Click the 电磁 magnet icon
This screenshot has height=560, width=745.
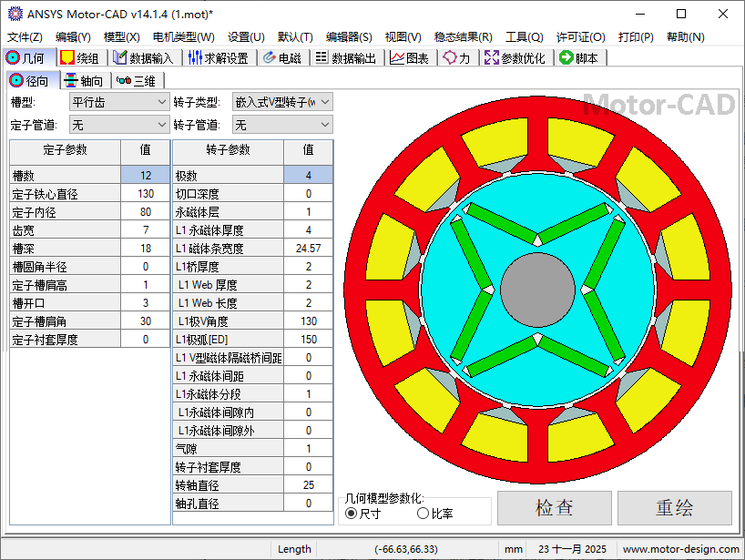click(270, 58)
